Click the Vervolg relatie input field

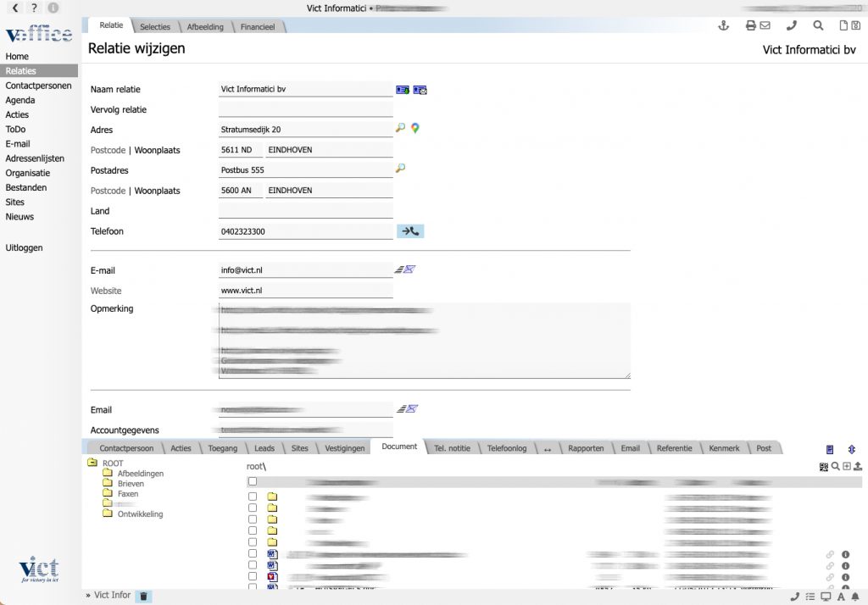click(305, 109)
